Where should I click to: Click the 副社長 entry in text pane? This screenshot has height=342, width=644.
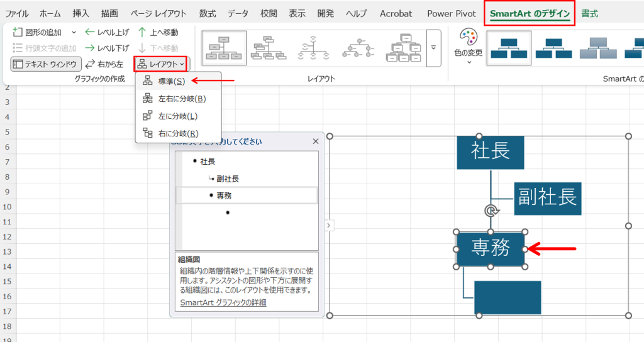227,179
